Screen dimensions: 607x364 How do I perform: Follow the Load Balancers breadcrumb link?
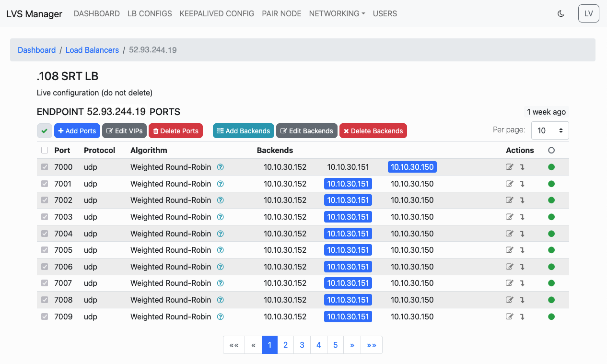pyautogui.click(x=92, y=50)
